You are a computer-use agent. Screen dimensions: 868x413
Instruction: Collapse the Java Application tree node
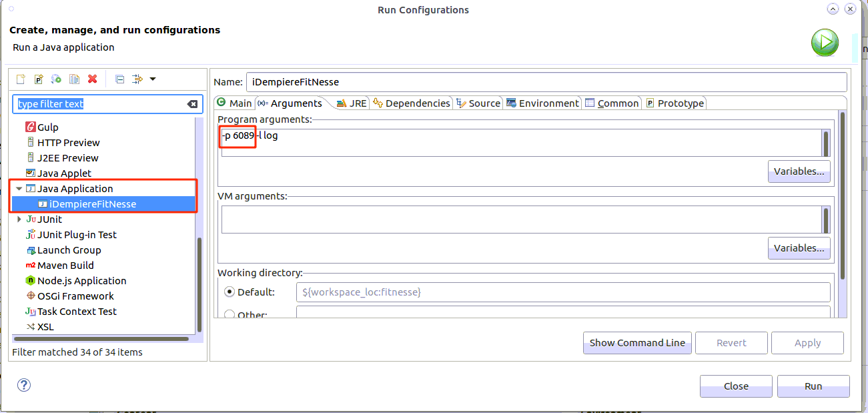pos(19,189)
